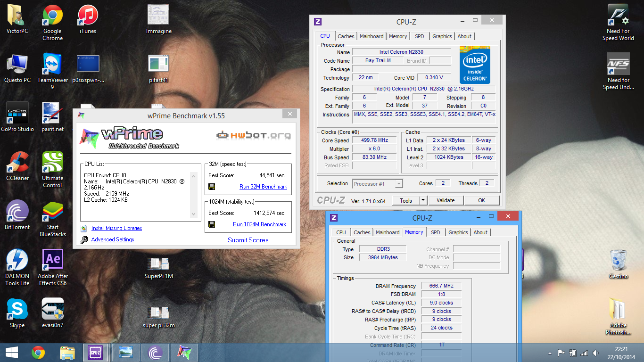Open the Cestino recycle bin
The width and height of the screenshot is (644, 362).
618,264
